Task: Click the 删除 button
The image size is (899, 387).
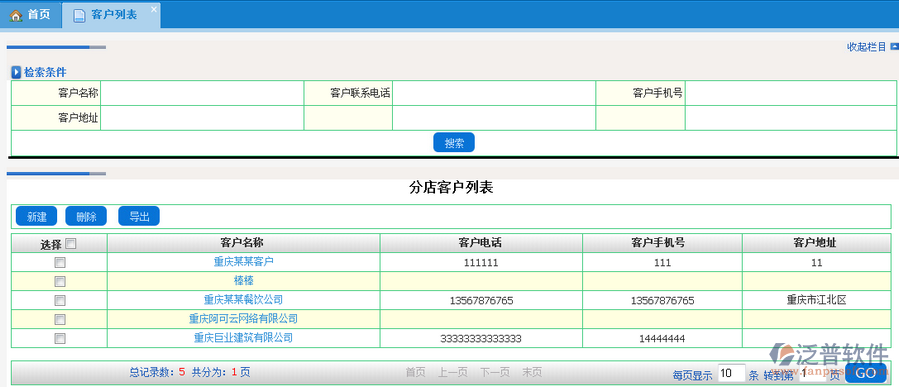Action: pyautogui.click(x=86, y=216)
